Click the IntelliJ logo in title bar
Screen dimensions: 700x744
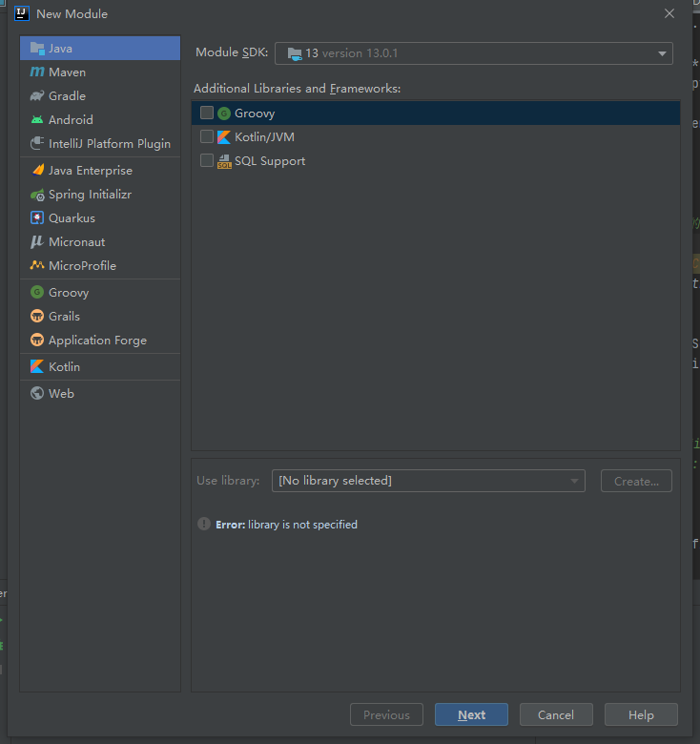pyautogui.click(x=22, y=13)
